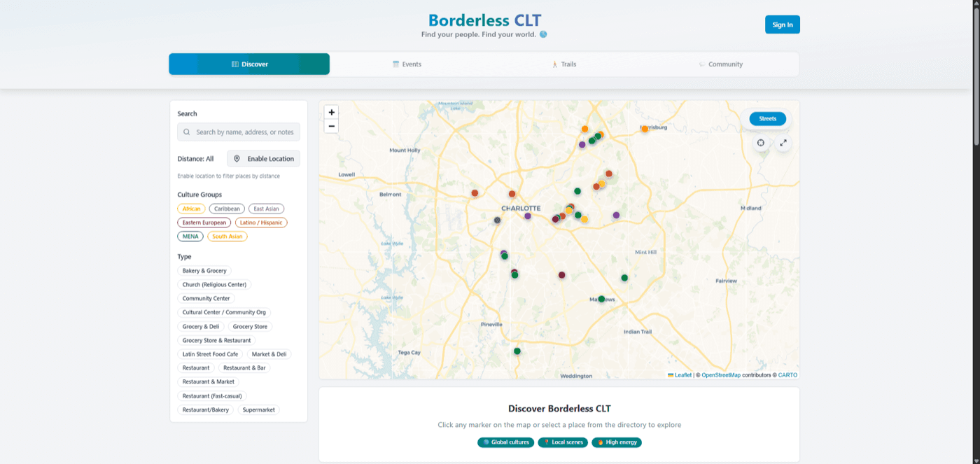Expand the map with the fullscreen arrows icon
Screen dimensions: 980x464
click(783, 143)
